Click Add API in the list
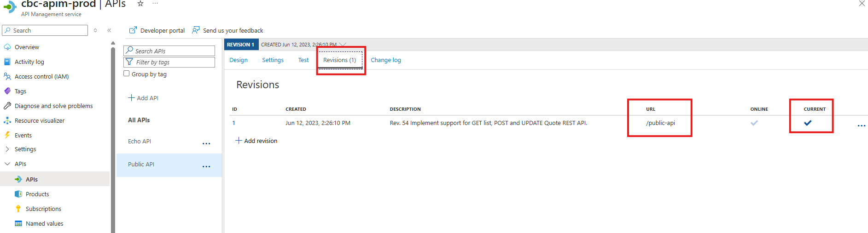Image resolution: width=868 pixels, height=233 pixels. click(143, 98)
